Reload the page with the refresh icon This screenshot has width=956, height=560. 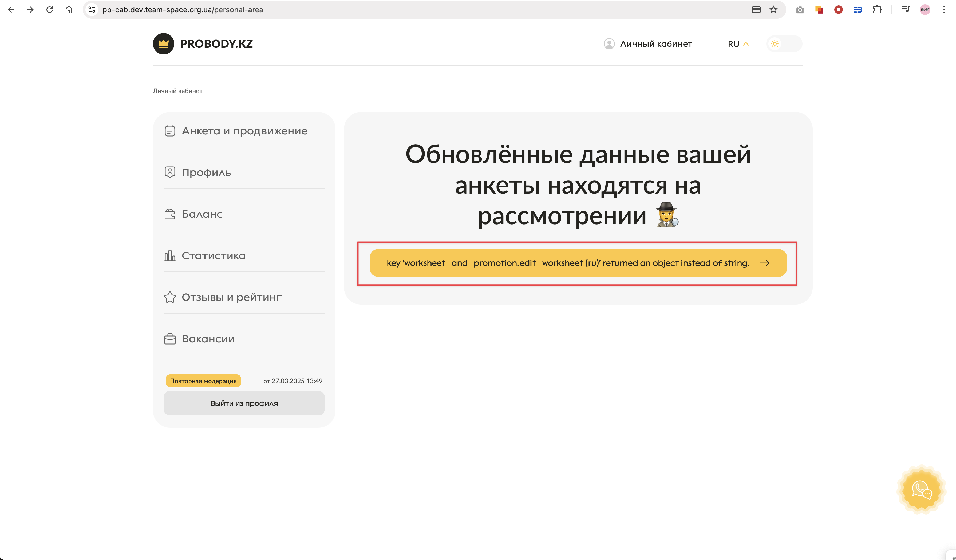(49, 10)
